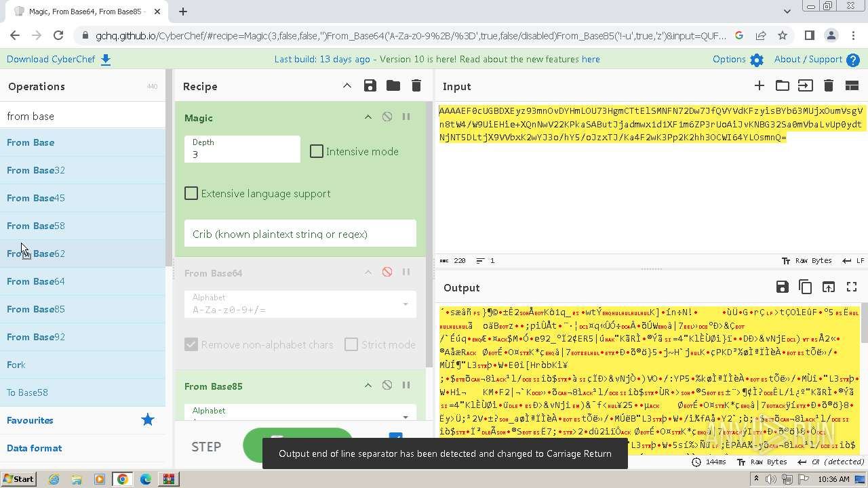Tick Extensive language support checkbox

(191, 193)
